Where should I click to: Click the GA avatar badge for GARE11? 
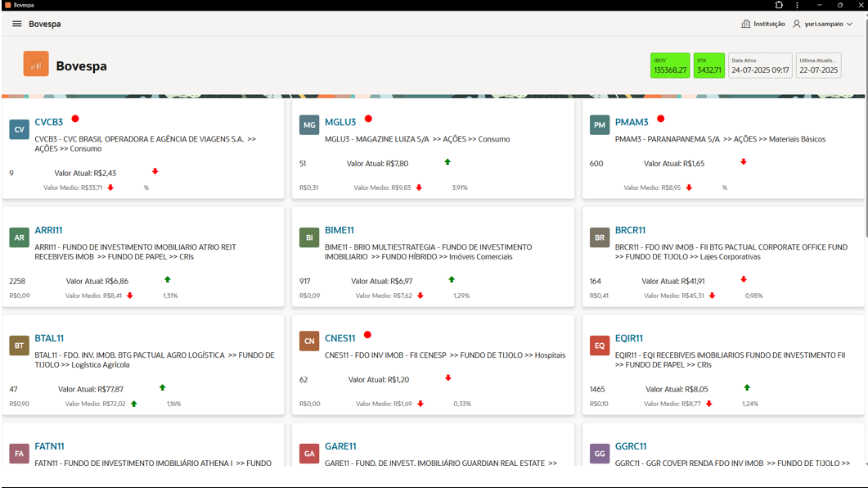(309, 454)
